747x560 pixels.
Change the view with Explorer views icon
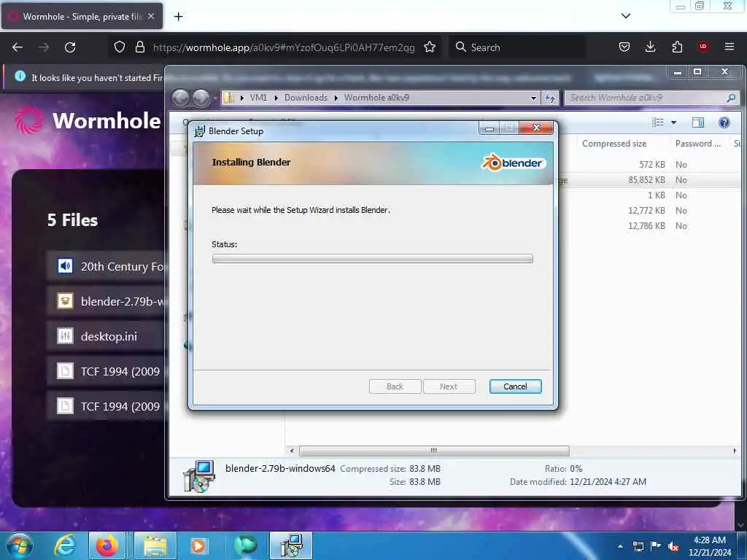tap(658, 122)
